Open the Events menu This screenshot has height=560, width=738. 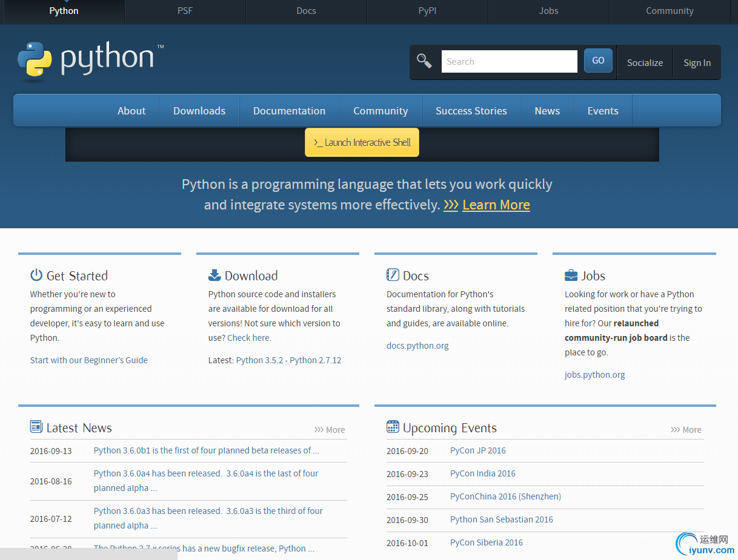tap(603, 111)
